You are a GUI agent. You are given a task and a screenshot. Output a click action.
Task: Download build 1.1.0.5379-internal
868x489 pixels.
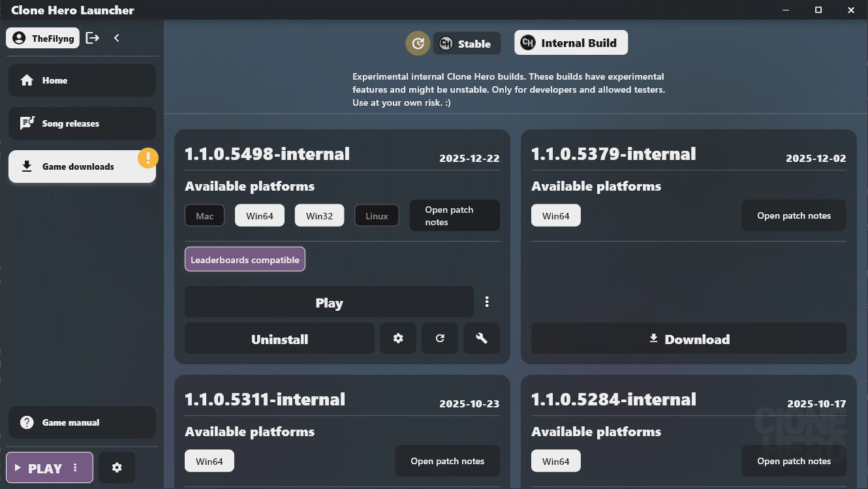pos(689,339)
